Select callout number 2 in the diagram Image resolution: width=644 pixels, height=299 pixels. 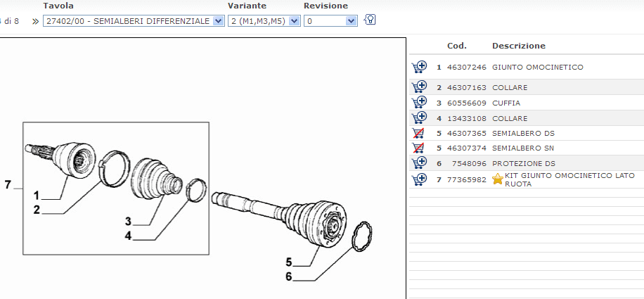point(37,210)
